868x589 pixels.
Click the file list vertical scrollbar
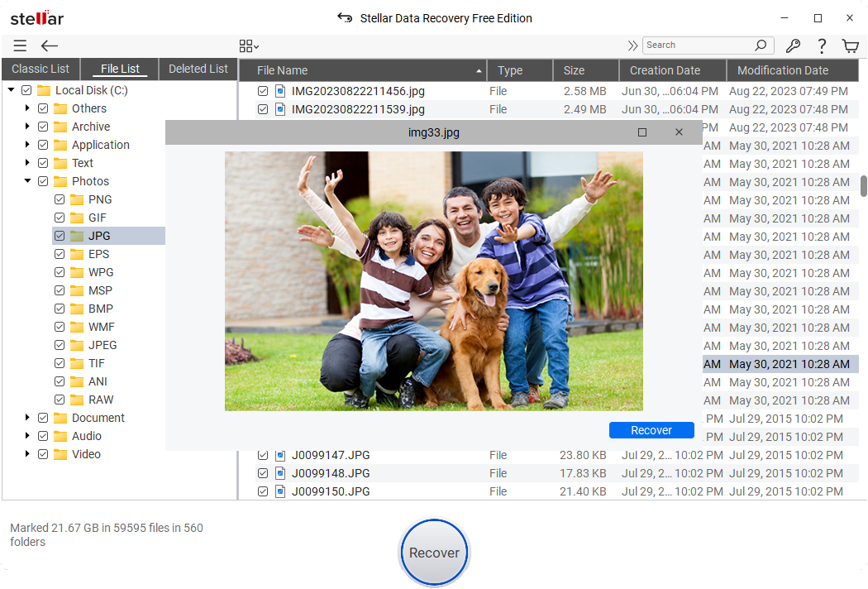point(864,186)
